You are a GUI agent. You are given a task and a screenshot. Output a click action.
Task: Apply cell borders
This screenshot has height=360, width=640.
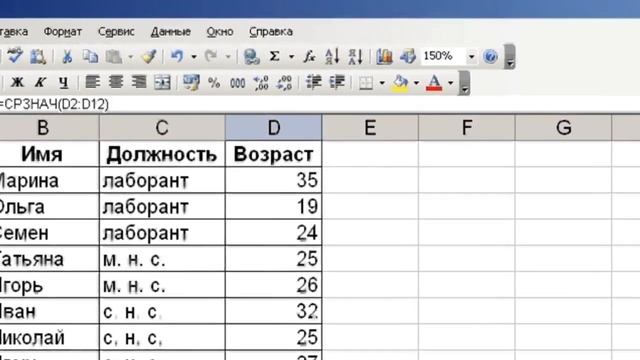click(x=366, y=83)
